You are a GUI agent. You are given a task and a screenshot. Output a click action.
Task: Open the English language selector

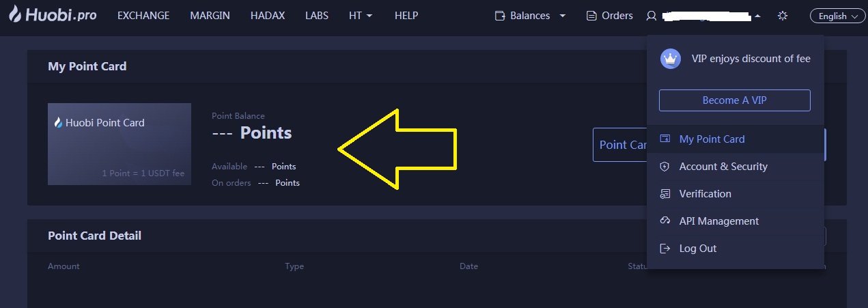point(838,16)
